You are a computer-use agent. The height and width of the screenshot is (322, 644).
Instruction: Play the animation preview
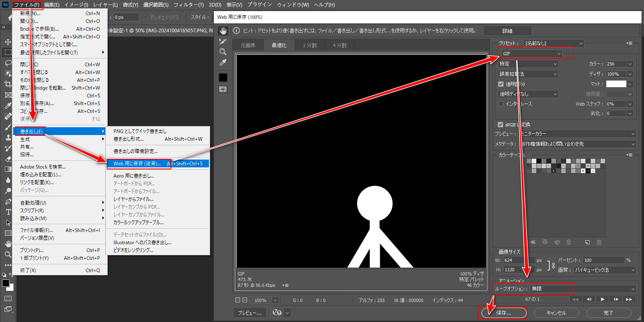(x=603, y=299)
